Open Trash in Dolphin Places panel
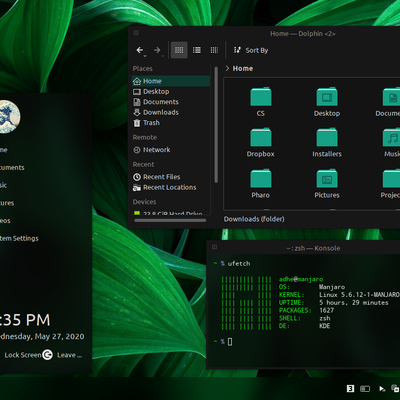Screen dimensions: 400x400 (171, 123)
